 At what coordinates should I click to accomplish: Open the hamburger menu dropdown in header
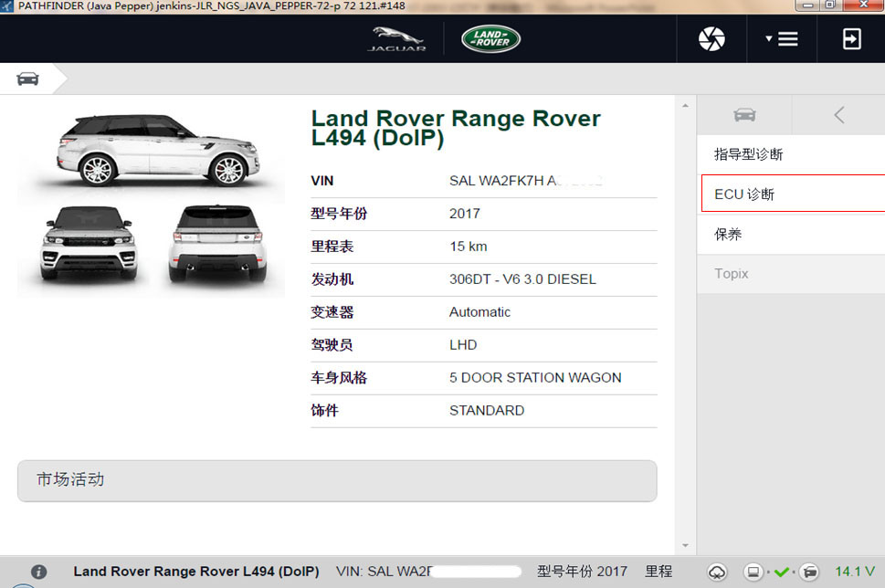[x=782, y=39]
